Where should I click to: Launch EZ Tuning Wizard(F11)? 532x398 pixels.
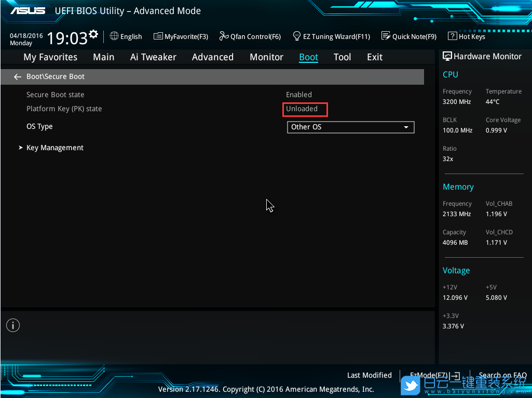tap(332, 36)
